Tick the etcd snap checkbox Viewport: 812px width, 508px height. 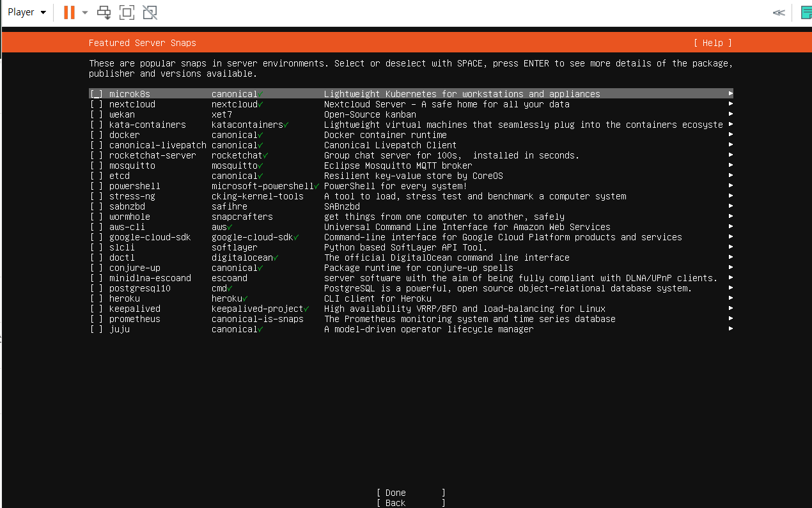pyautogui.click(x=97, y=176)
